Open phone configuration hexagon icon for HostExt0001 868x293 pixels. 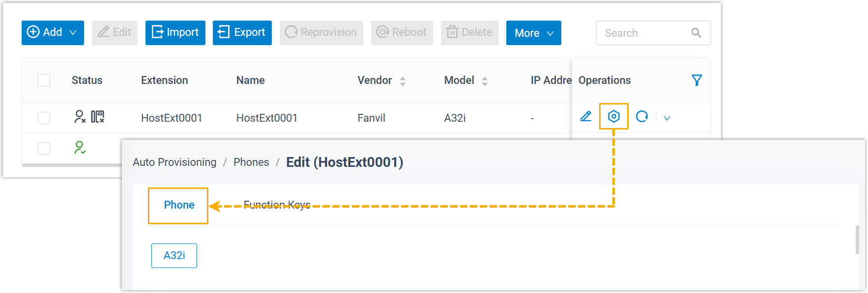tap(613, 117)
